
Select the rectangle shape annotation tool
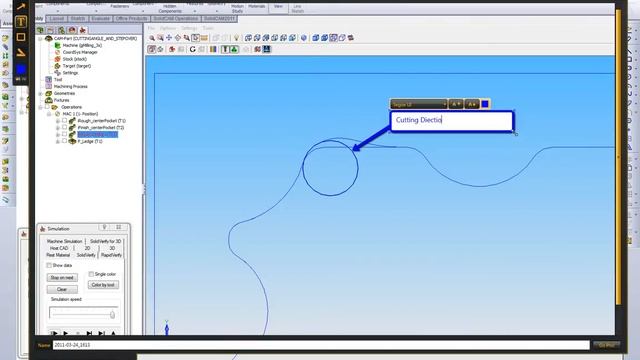coord(21,37)
